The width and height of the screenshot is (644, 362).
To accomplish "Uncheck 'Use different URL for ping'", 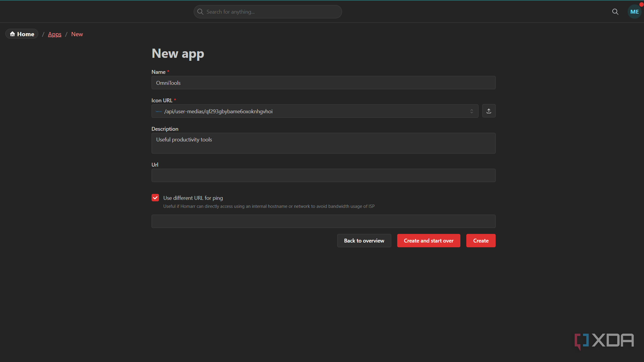I will coord(155,198).
